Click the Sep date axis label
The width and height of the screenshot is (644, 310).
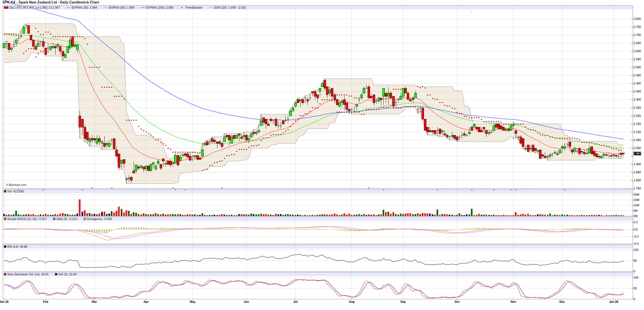point(403,301)
